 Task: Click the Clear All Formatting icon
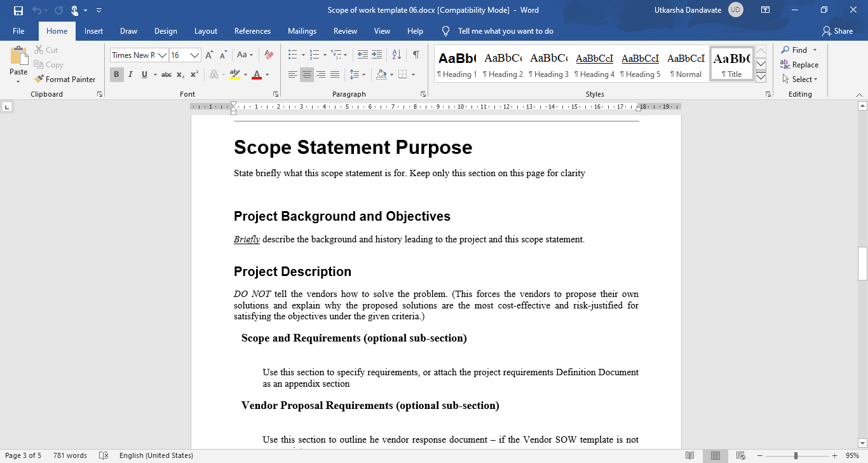[269, 55]
